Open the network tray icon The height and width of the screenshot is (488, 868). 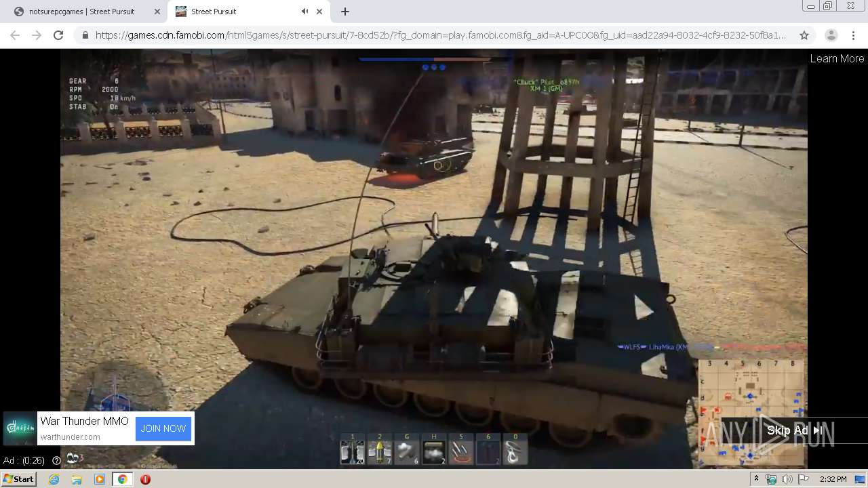771,479
